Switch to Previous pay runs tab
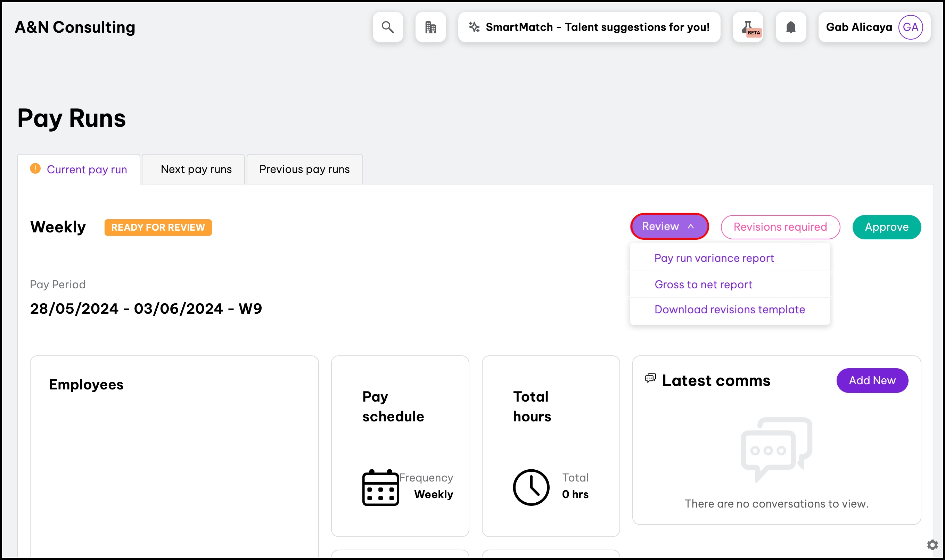This screenshot has height=560, width=945. (x=304, y=170)
